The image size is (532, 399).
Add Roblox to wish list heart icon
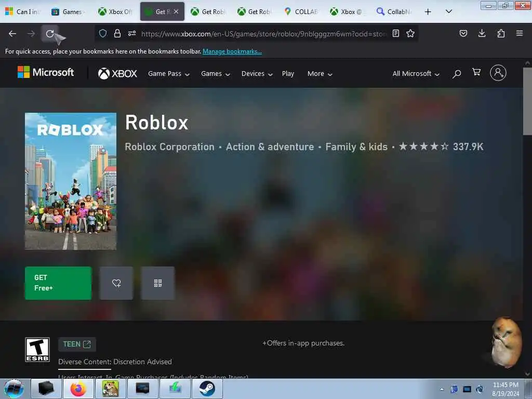[116, 283]
